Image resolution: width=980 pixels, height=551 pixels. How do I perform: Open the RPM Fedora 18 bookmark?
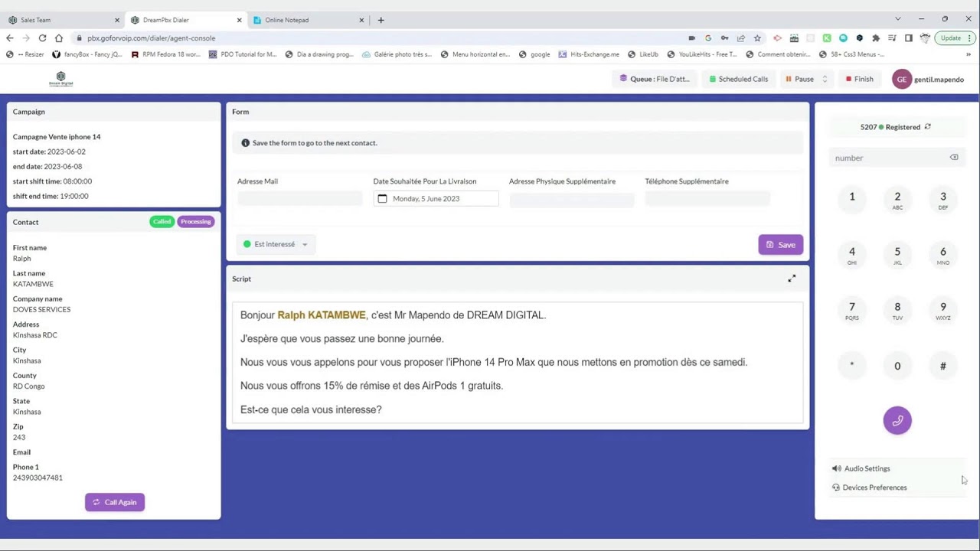[x=166, y=54]
